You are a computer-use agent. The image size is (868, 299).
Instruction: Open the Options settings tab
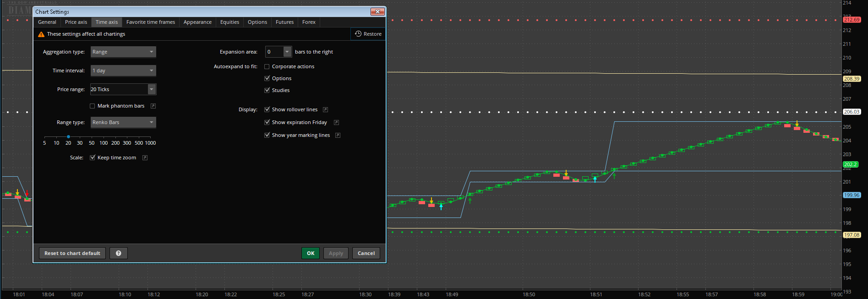257,22
